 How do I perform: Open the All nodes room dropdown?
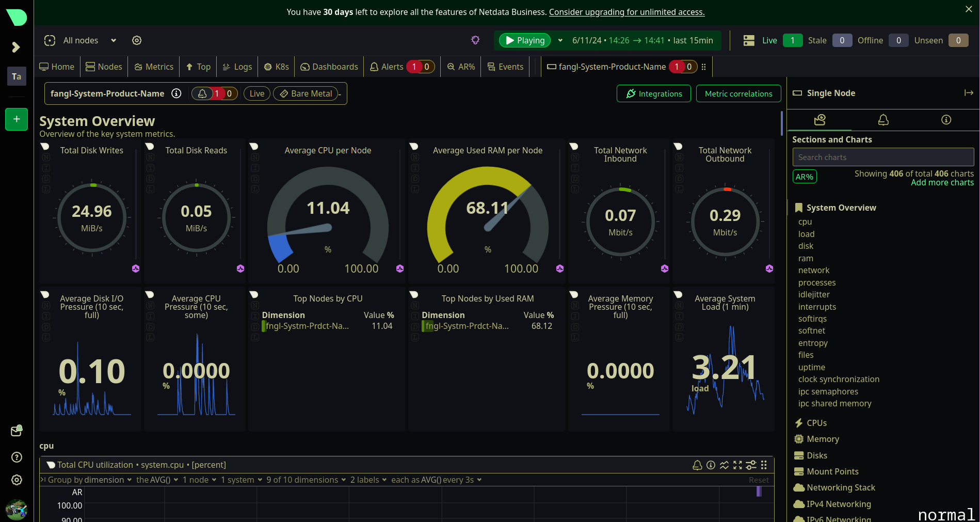[x=114, y=40]
